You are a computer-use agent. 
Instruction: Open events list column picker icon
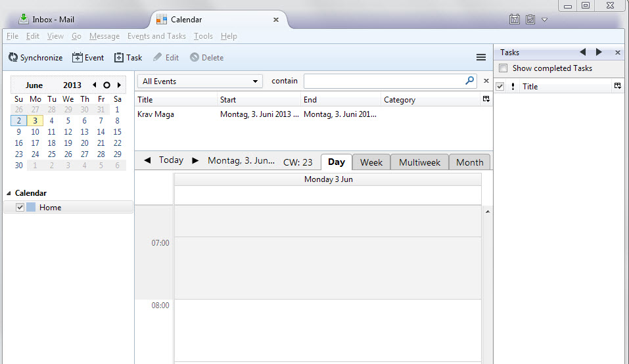point(486,99)
